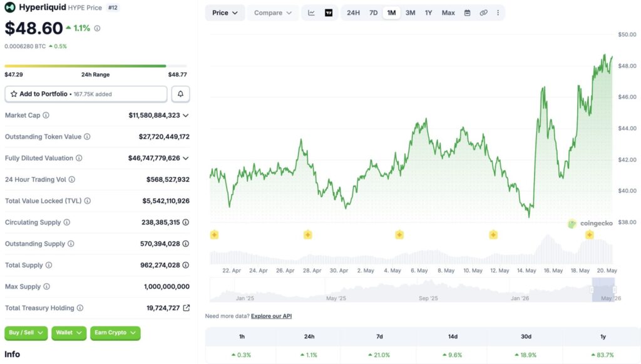Switch to the TradingView chart icon
This screenshot has width=641, height=364.
coord(329,13)
